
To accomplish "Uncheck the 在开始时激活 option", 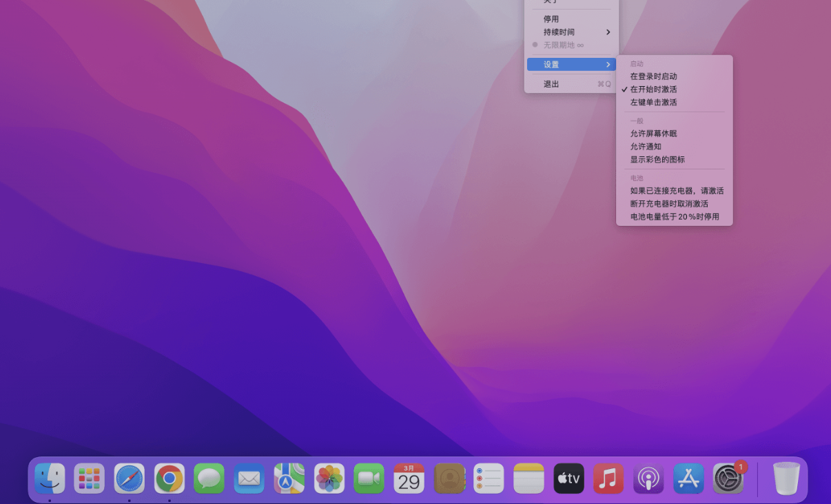I will pyautogui.click(x=655, y=89).
